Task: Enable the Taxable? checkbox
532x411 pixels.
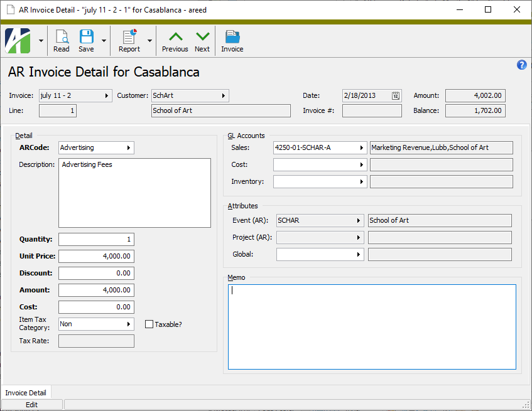Action: (149, 324)
